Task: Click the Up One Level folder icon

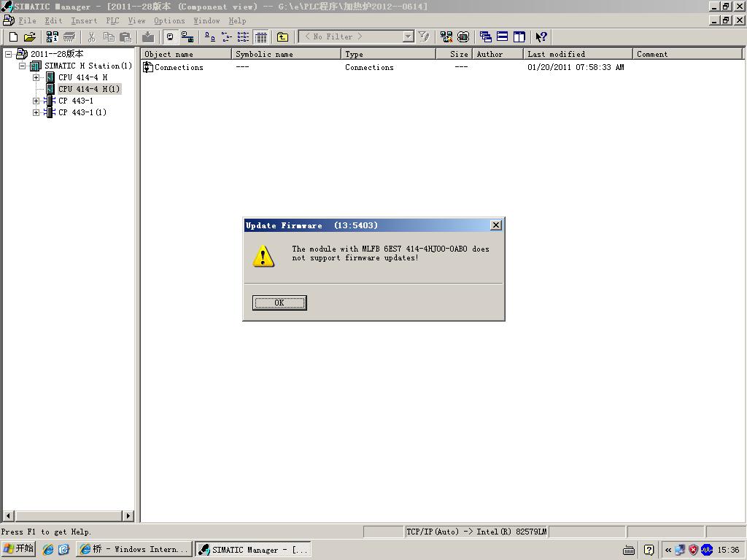Action: pyautogui.click(x=282, y=37)
